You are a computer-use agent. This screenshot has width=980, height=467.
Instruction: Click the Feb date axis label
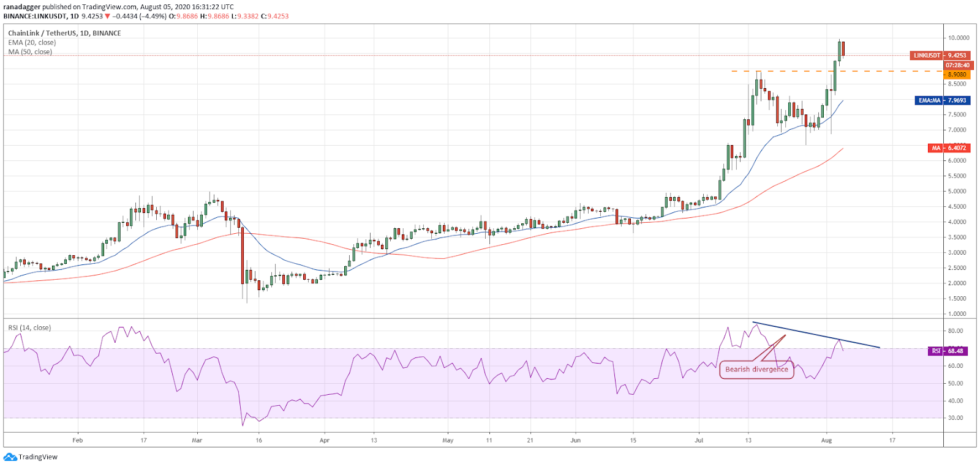click(77, 440)
